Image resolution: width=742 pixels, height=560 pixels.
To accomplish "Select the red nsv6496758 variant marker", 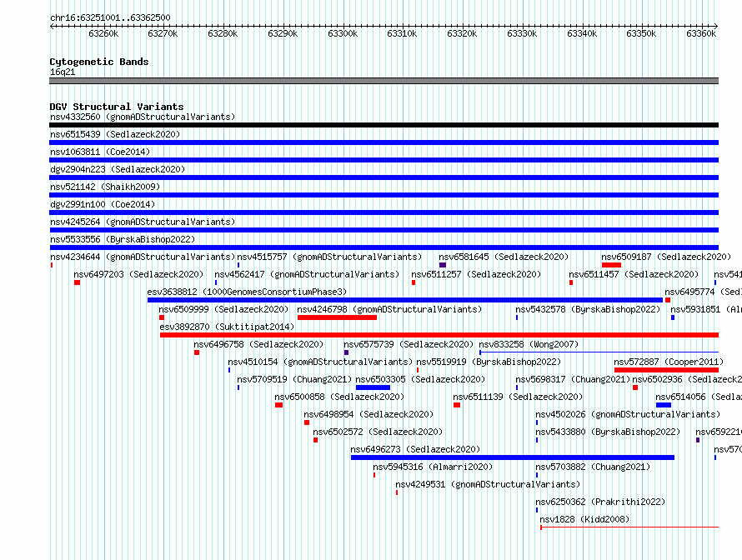I will 197,352.
